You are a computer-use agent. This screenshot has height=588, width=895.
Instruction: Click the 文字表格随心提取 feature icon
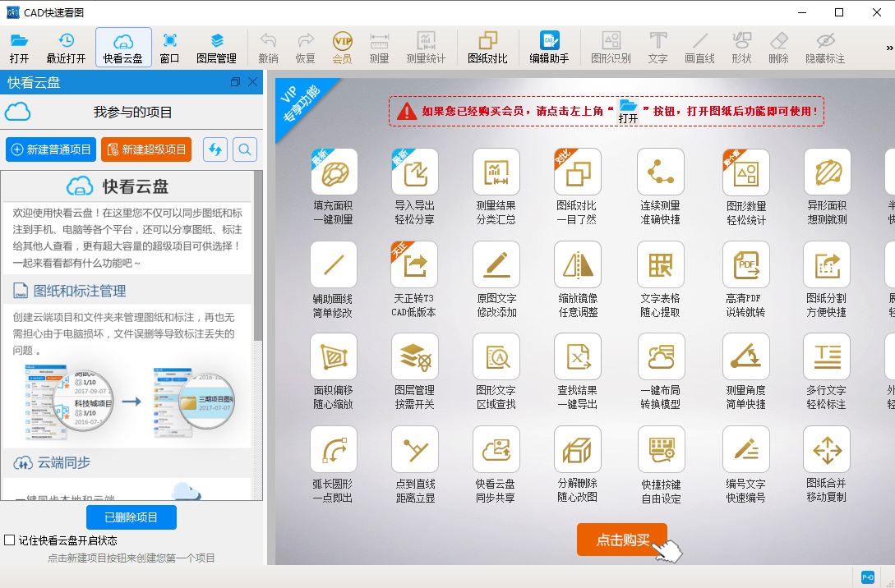point(661,264)
